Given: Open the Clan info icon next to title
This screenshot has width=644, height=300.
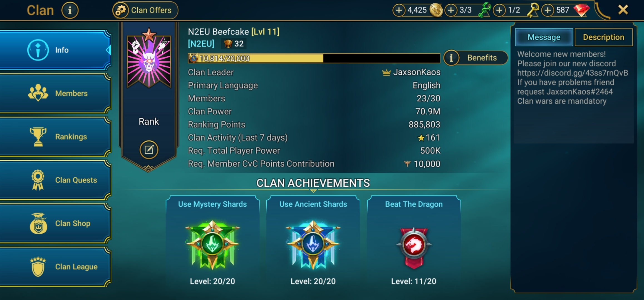Looking at the screenshot, I should coord(70,10).
